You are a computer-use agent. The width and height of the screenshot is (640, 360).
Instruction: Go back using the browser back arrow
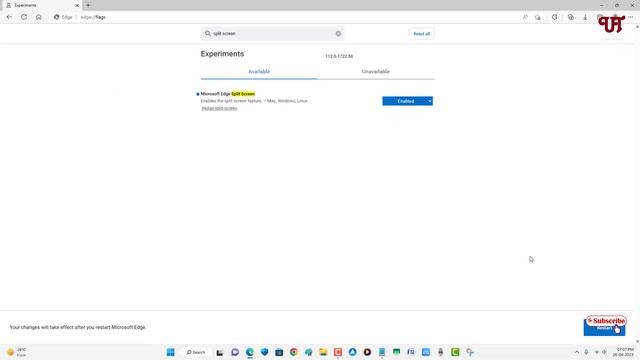pos(9,17)
